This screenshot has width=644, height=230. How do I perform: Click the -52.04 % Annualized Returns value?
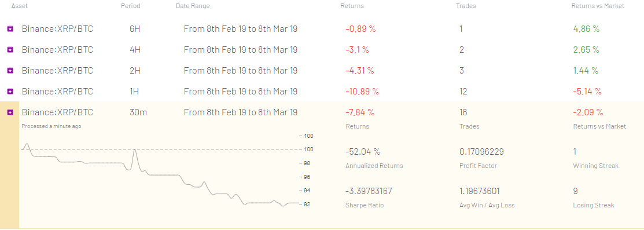point(363,152)
